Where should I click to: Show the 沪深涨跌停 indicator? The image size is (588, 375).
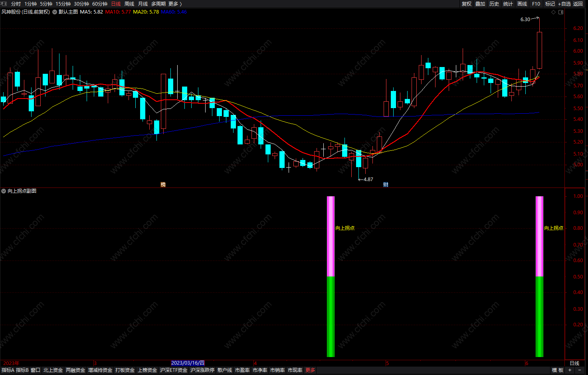point(202,370)
